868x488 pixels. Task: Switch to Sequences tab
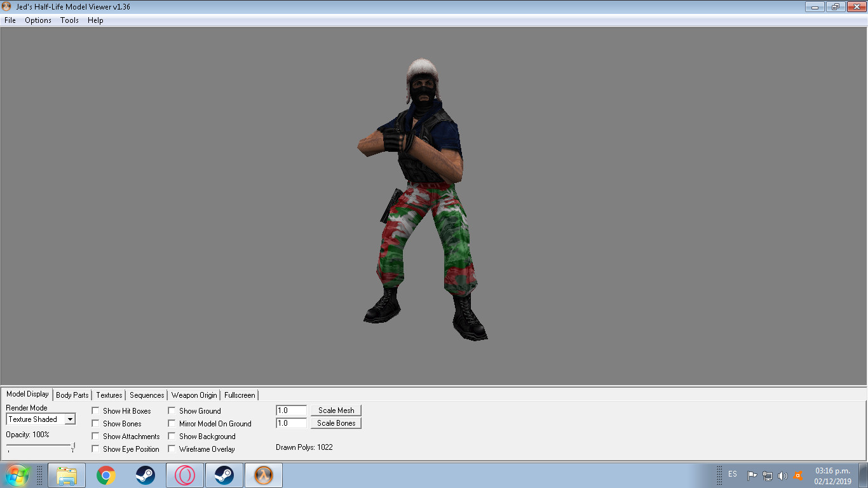click(147, 395)
